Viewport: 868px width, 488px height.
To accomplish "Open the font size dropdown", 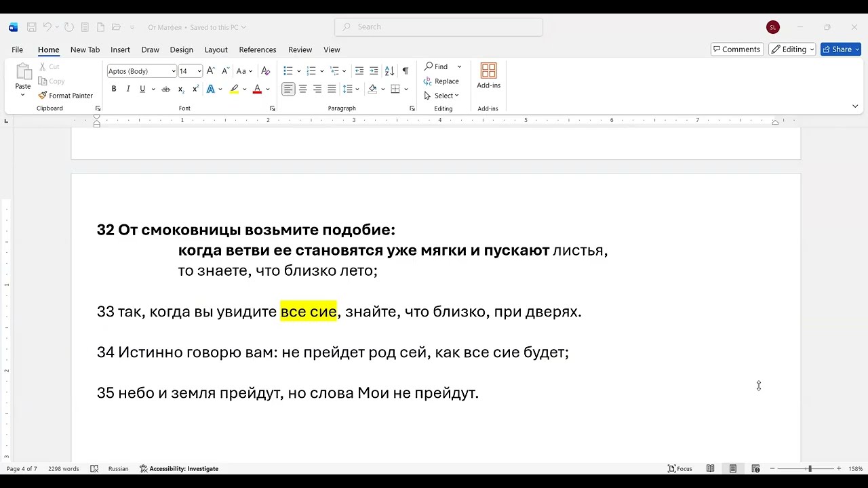I will coord(199,71).
